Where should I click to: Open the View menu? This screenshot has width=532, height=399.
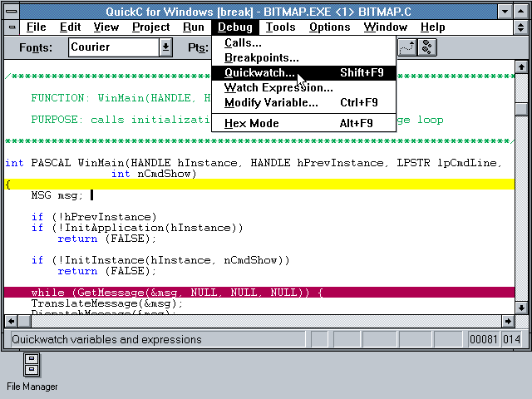[106, 27]
